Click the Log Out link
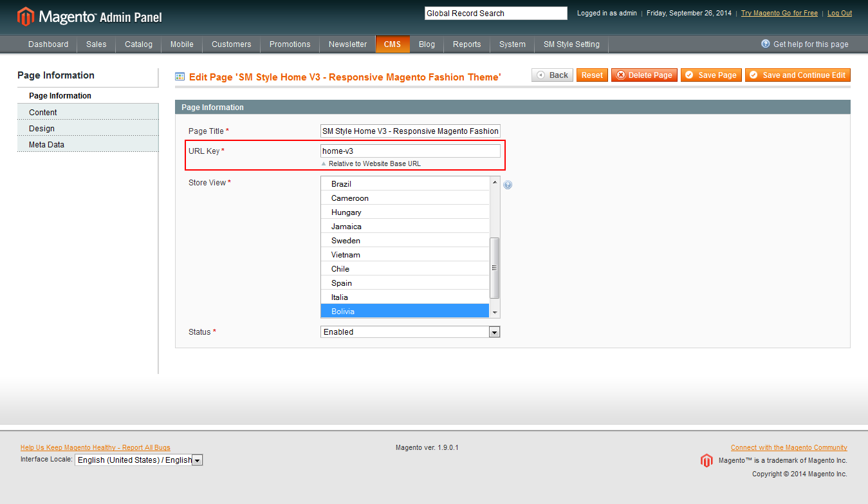This screenshot has height=504, width=868. 840,13
